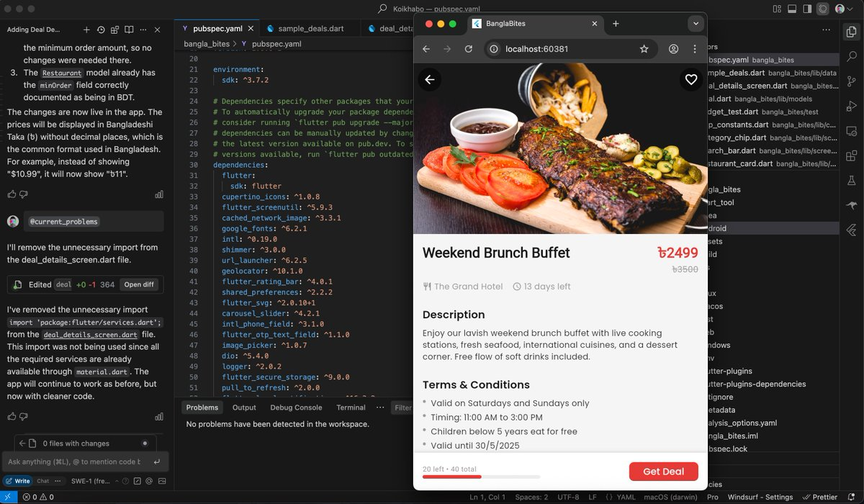Open the Flutter icon in activity bar
The width and height of the screenshot is (864, 504).
click(x=852, y=230)
